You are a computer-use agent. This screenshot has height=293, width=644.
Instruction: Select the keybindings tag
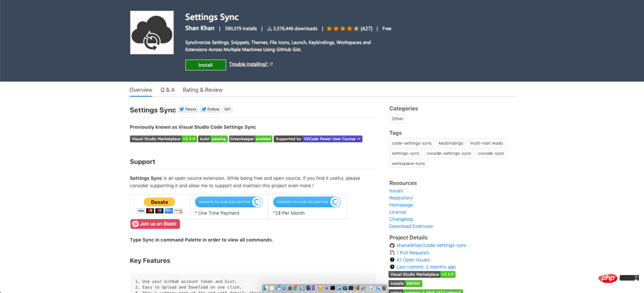coord(451,143)
